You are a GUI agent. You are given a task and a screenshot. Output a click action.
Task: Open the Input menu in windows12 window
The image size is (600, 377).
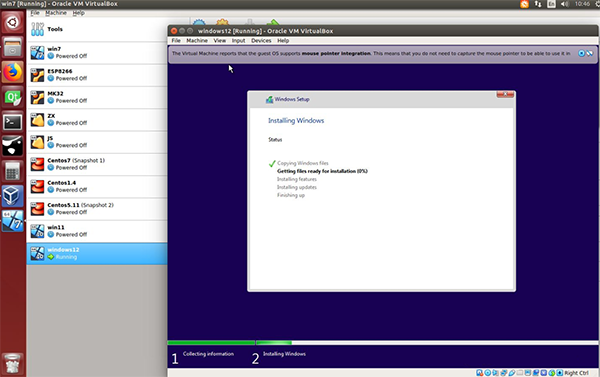click(x=238, y=41)
